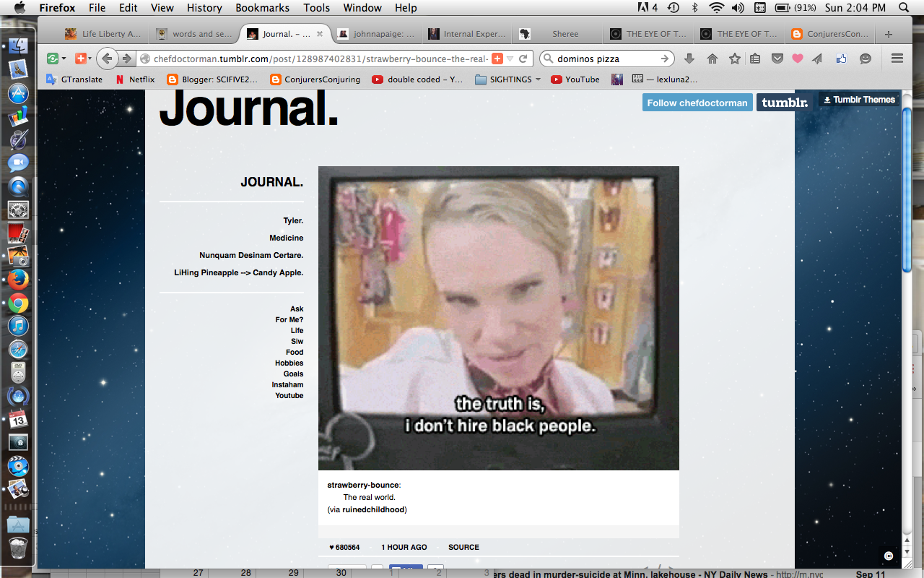Viewport: 924px width, 578px height.
Task: Open a new tab with plus button
Action: click(889, 34)
